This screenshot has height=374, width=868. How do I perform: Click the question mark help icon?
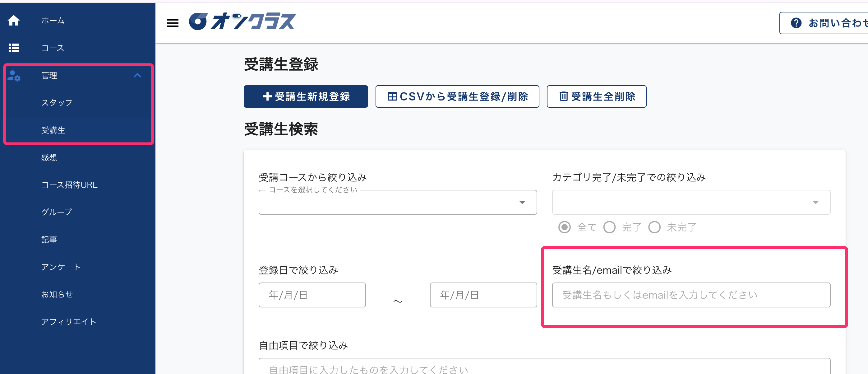795,22
